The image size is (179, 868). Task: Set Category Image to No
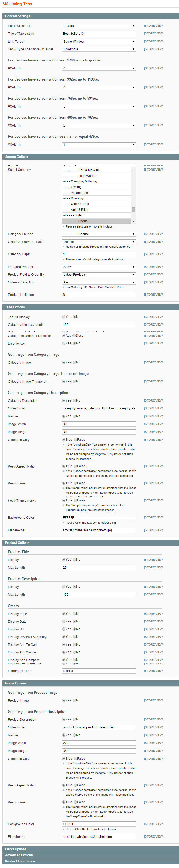[74, 363]
